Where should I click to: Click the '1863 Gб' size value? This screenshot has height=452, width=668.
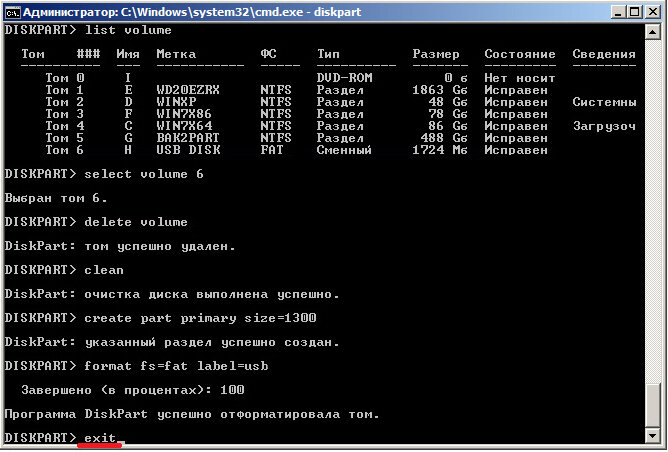tap(440, 90)
